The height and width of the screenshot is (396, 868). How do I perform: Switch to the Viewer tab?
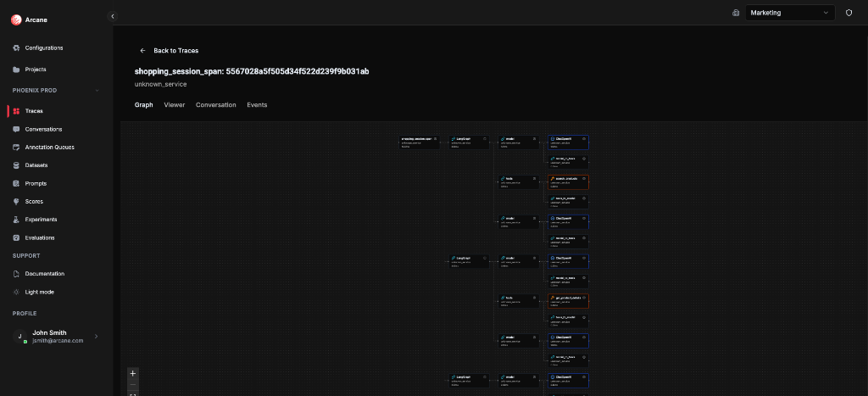point(175,105)
